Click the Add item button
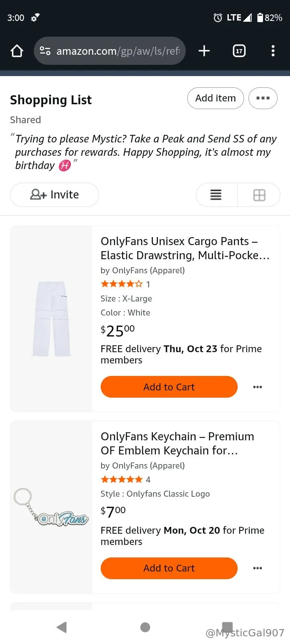The image size is (290, 644). coord(215,98)
